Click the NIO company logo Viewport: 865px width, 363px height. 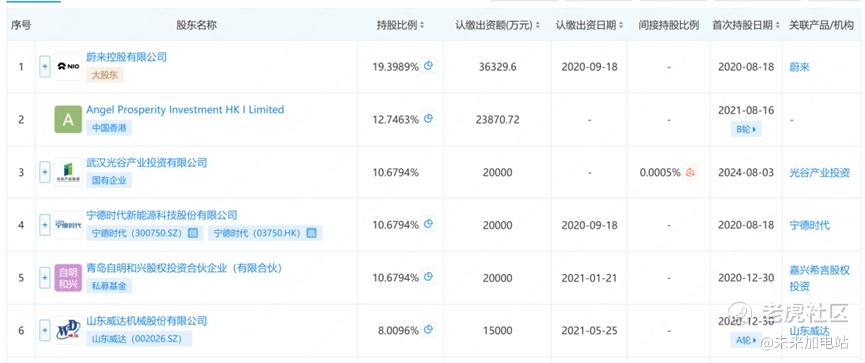[68, 67]
